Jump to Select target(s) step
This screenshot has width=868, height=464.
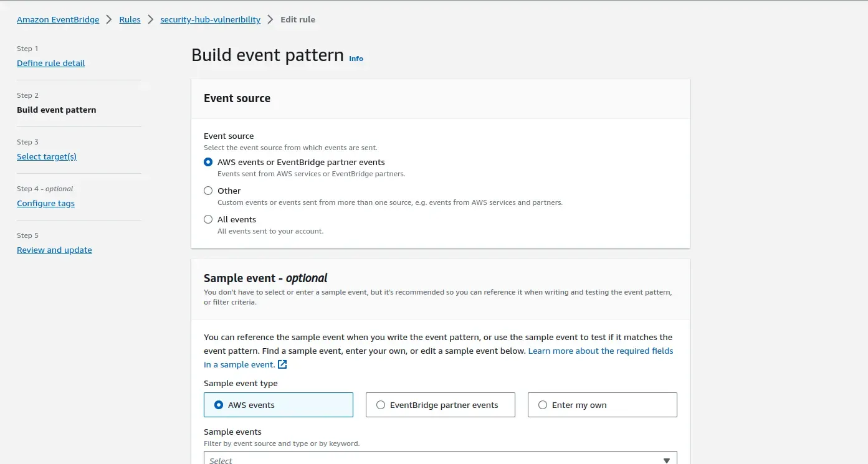pyautogui.click(x=47, y=156)
